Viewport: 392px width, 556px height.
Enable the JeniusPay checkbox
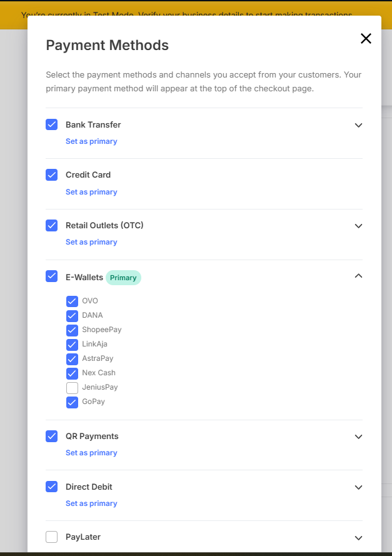(x=72, y=388)
